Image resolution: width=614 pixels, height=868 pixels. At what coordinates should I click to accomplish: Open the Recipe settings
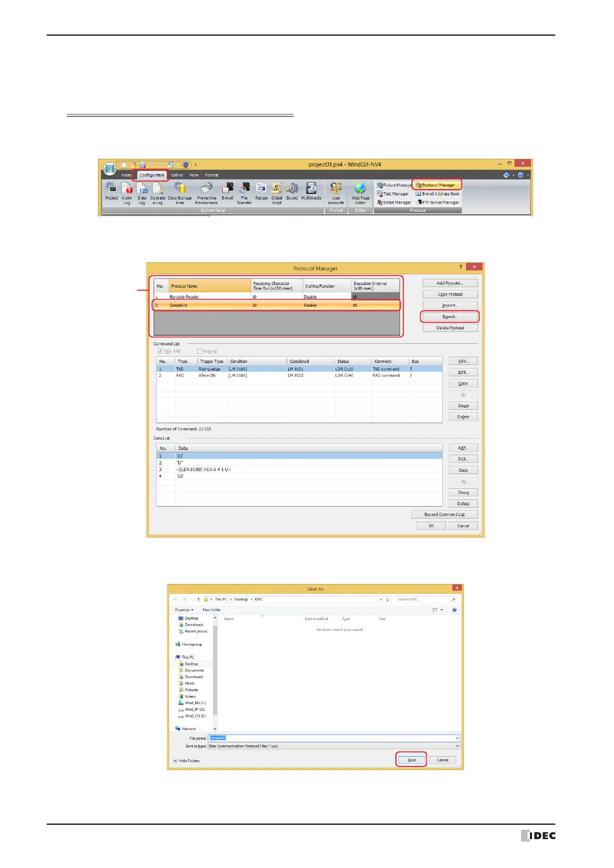coord(261,191)
